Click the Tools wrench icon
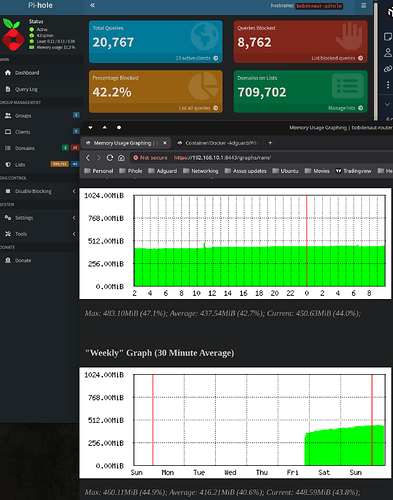Image resolution: width=393 pixels, height=500 pixels. point(8,234)
